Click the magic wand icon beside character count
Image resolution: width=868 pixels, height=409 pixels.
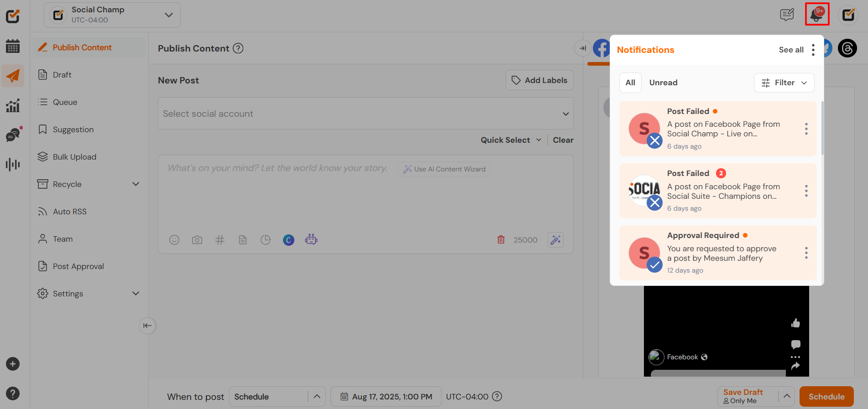[555, 240]
